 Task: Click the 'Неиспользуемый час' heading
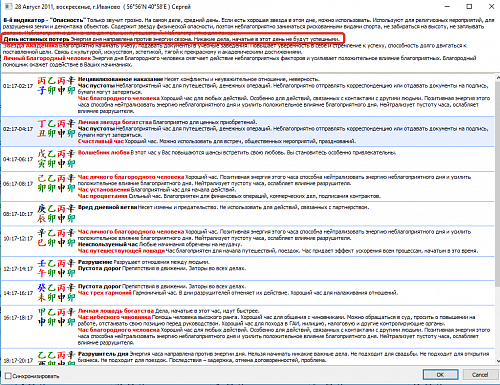click(109, 244)
